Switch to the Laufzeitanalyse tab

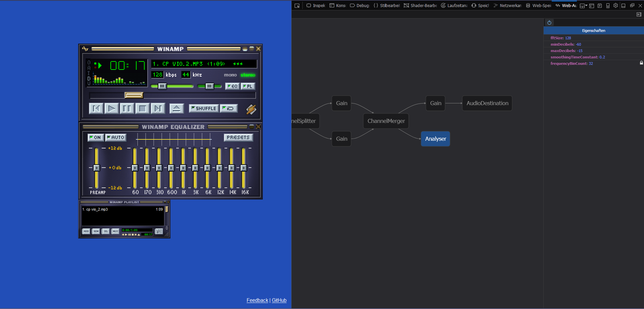(454, 6)
